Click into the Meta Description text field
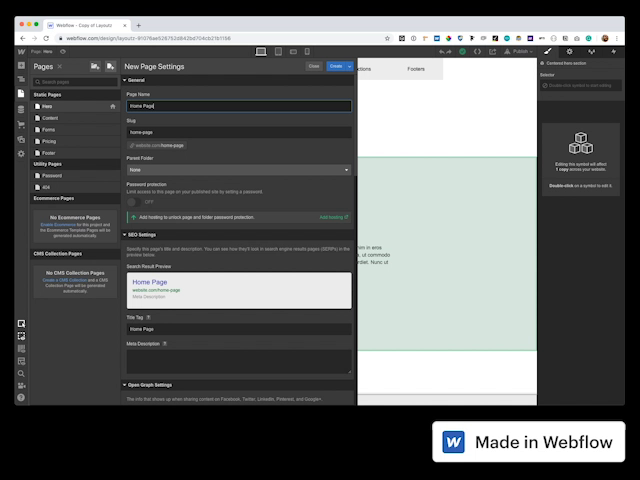Screen dimensions: 640x480 238,361
